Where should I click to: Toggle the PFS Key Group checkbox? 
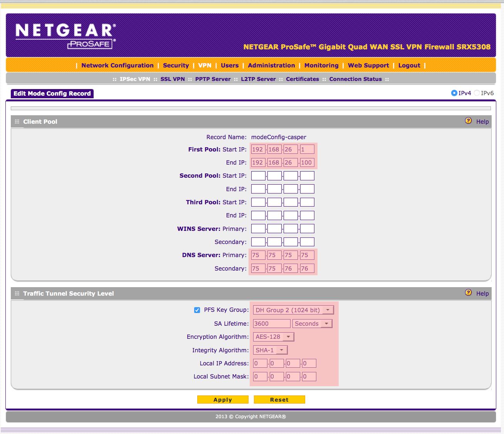(x=197, y=310)
